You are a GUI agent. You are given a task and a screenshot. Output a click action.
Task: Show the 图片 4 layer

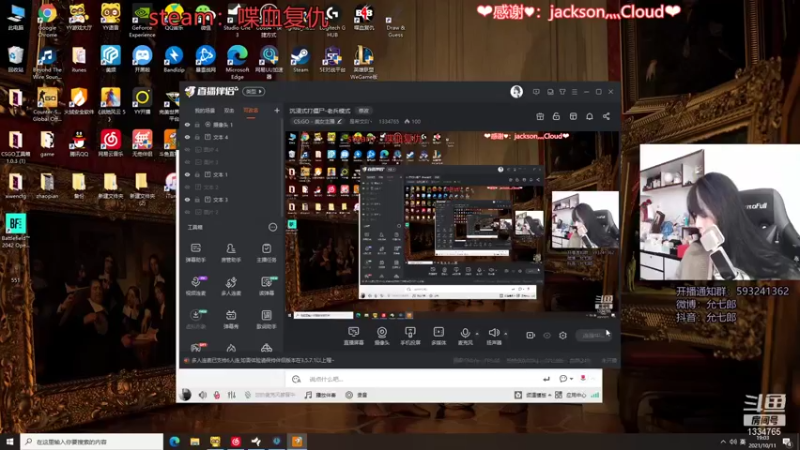tap(187, 149)
